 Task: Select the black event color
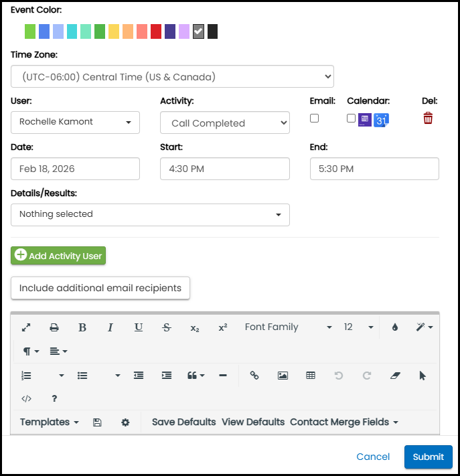click(x=212, y=31)
